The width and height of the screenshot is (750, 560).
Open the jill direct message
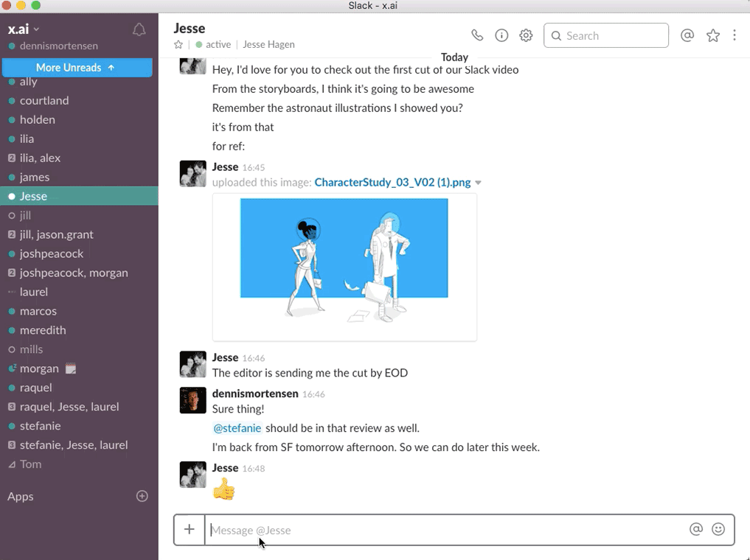[79, 215]
